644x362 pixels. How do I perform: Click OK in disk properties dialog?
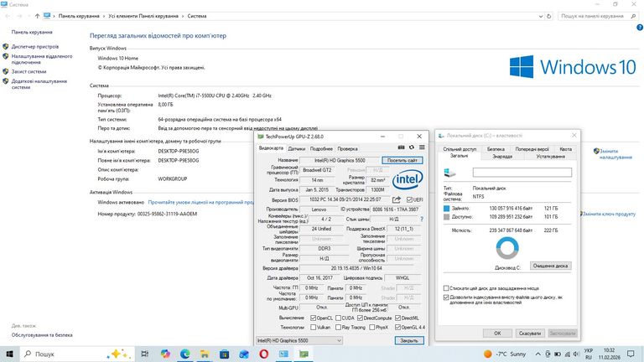497,334
